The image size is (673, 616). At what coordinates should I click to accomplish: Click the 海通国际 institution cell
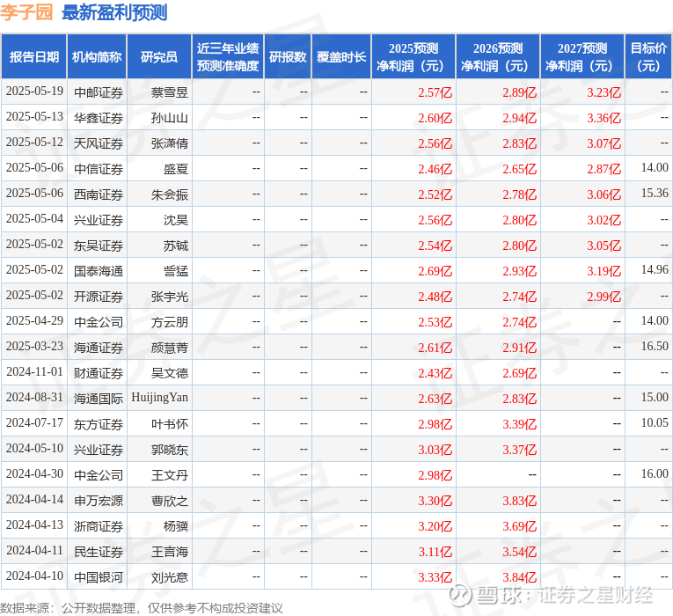(x=99, y=399)
